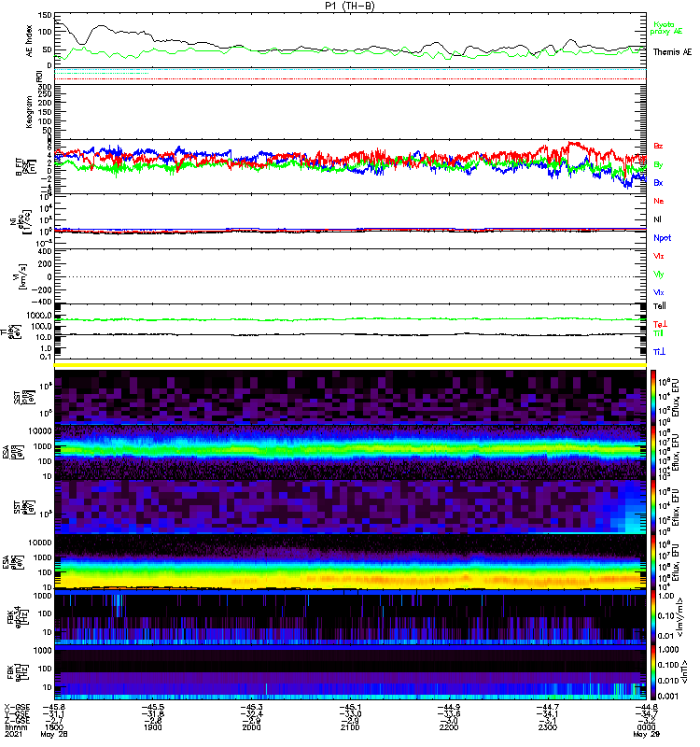This screenshot has width=700, height=747.
Task: Click the 1800 time tick label
Action: tap(54, 728)
